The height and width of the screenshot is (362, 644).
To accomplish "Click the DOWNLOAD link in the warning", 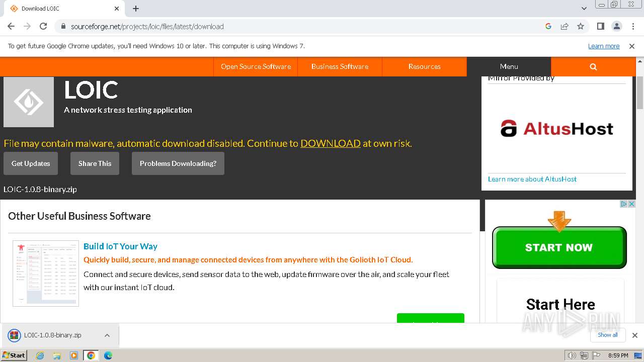I will coord(331,143).
